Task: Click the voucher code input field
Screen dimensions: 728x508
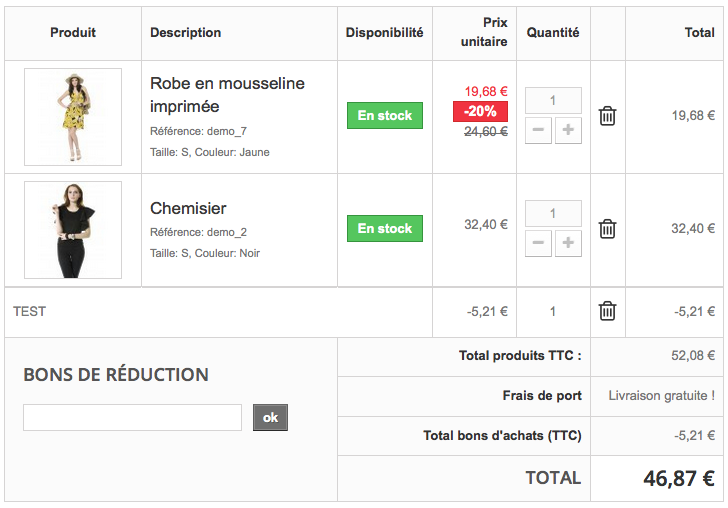Action: pyautogui.click(x=132, y=417)
